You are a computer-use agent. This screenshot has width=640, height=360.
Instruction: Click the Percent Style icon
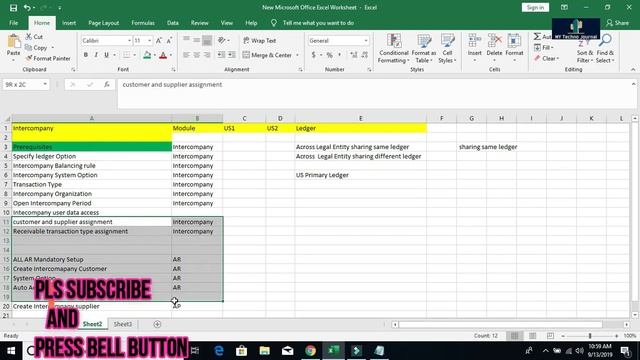coord(329,55)
